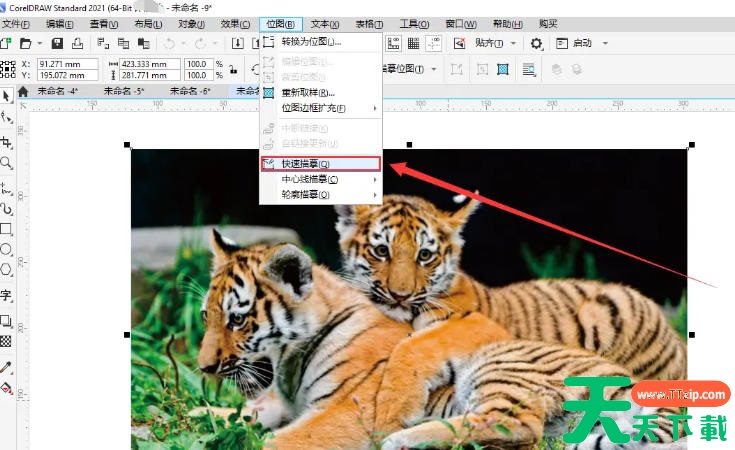This screenshot has width=735, height=450.
Task: Choose 转换为位图 Convert to Bitmap
Action: pyautogui.click(x=321, y=42)
